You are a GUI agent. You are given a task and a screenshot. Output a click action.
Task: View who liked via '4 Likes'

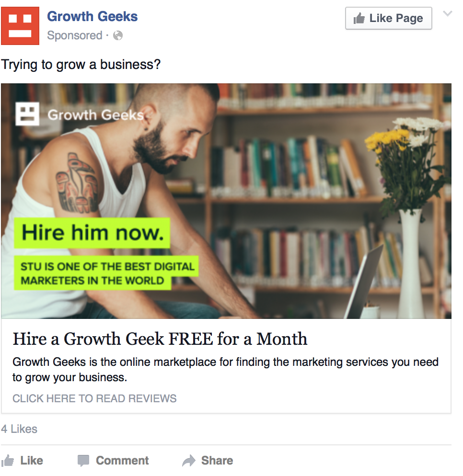(x=19, y=429)
